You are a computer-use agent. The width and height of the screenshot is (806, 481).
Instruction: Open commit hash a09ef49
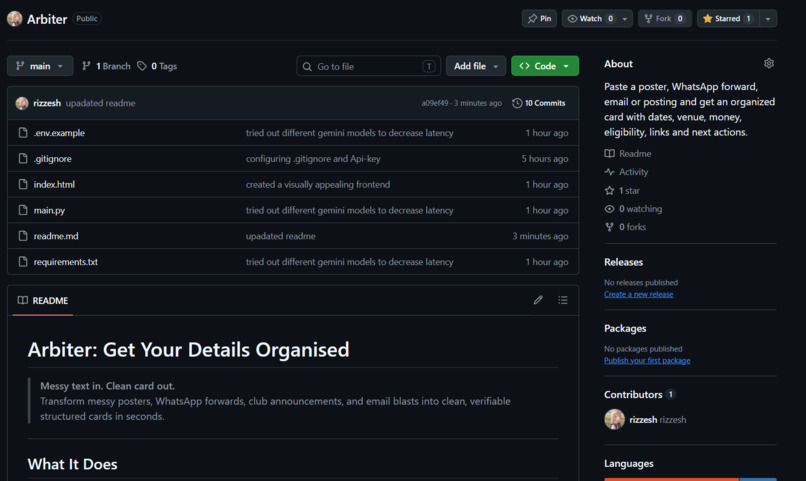pos(435,103)
